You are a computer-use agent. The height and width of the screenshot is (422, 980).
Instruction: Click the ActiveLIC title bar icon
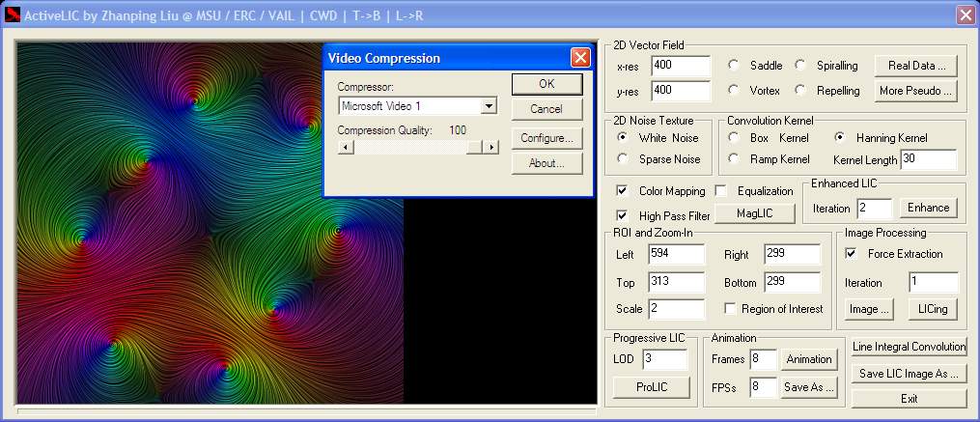tap(12, 14)
